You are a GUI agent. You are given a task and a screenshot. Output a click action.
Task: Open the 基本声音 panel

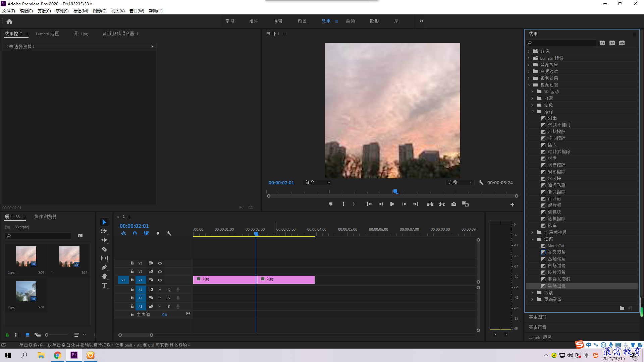tap(537, 327)
